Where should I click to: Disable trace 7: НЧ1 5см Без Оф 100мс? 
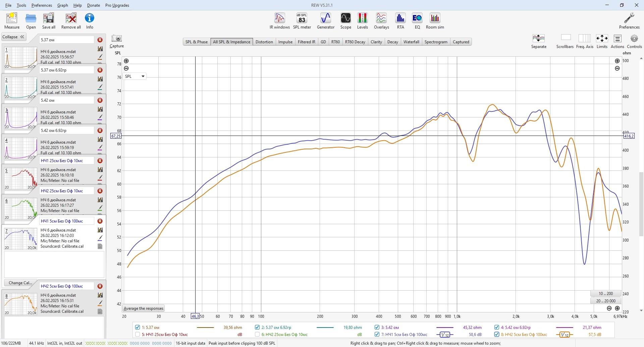(x=377, y=334)
